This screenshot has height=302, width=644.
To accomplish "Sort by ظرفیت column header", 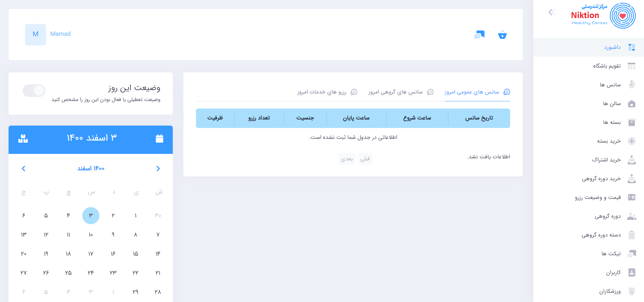I will tap(215, 118).
